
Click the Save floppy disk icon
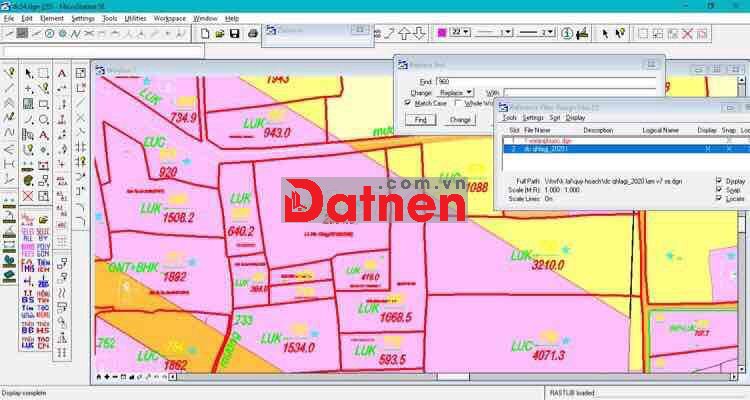(x=234, y=34)
